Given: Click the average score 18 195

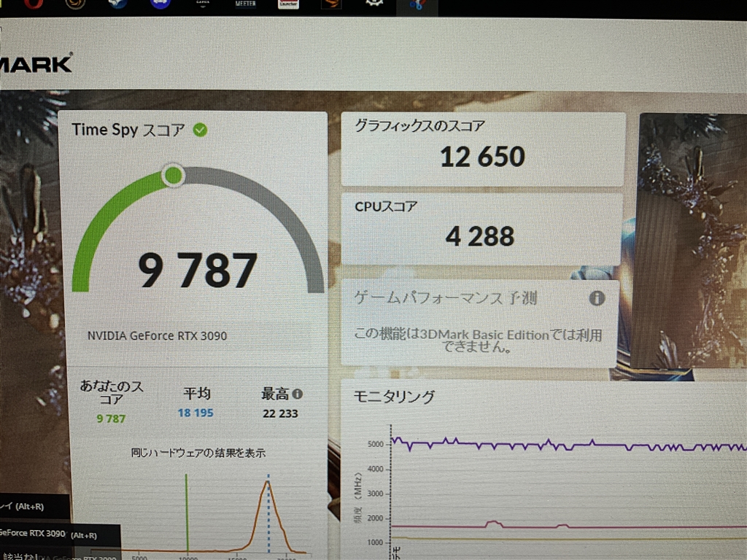Looking at the screenshot, I should [196, 413].
